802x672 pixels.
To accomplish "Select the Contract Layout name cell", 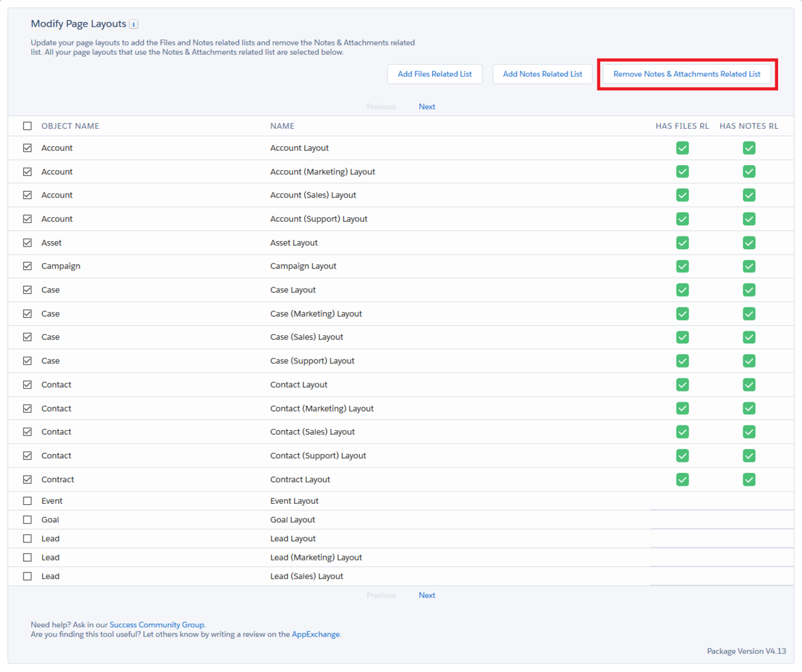I will 300,480.
